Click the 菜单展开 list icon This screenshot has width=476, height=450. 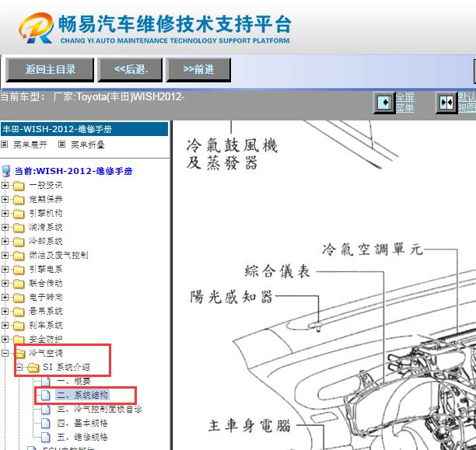tap(4, 145)
